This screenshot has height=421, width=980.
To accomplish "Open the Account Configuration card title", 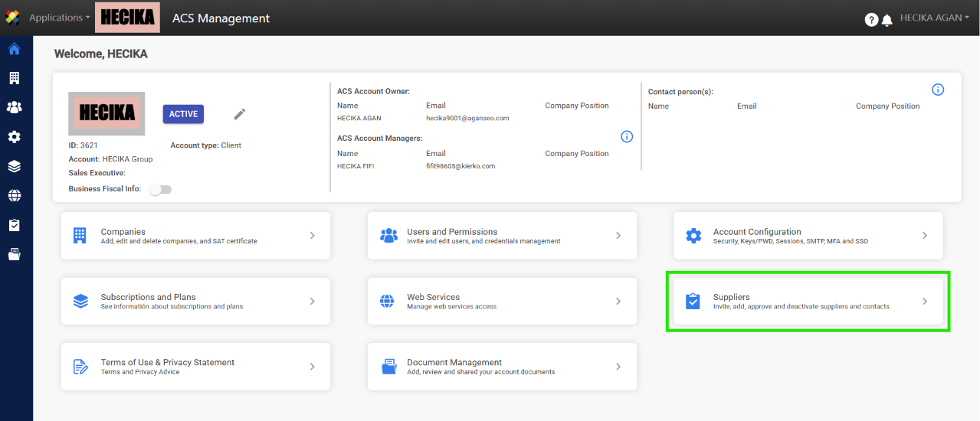I will tap(757, 232).
